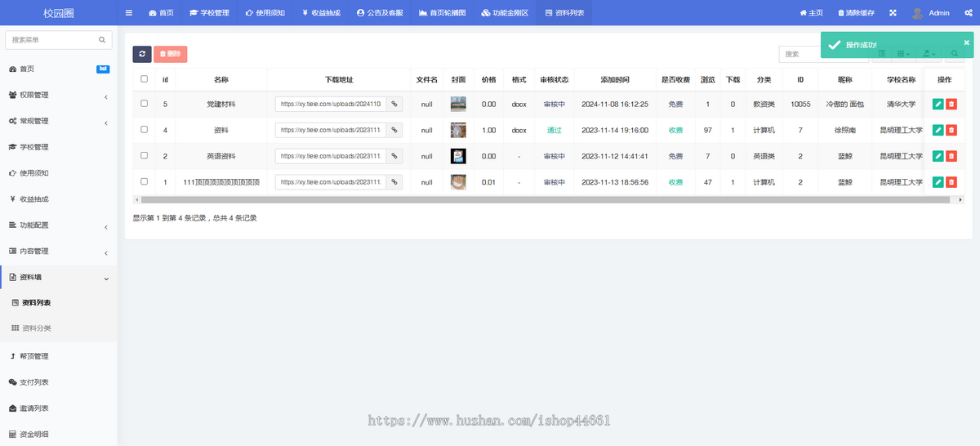Dismiss the 操作成功 notification

point(966,42)
